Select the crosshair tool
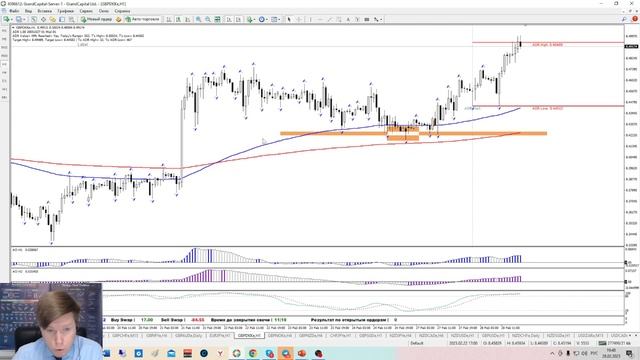This screenshot has height=360, width=640. [x=299, y=19]
